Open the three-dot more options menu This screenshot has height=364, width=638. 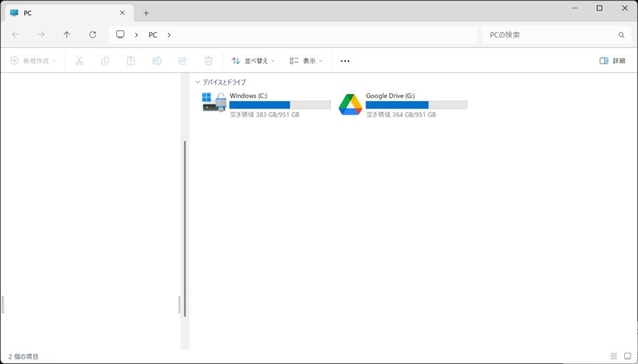tap(345, 61)
